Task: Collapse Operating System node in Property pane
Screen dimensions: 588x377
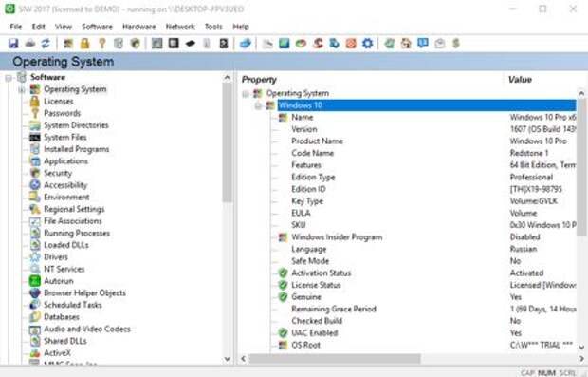Action: click(x=246, y=93)
